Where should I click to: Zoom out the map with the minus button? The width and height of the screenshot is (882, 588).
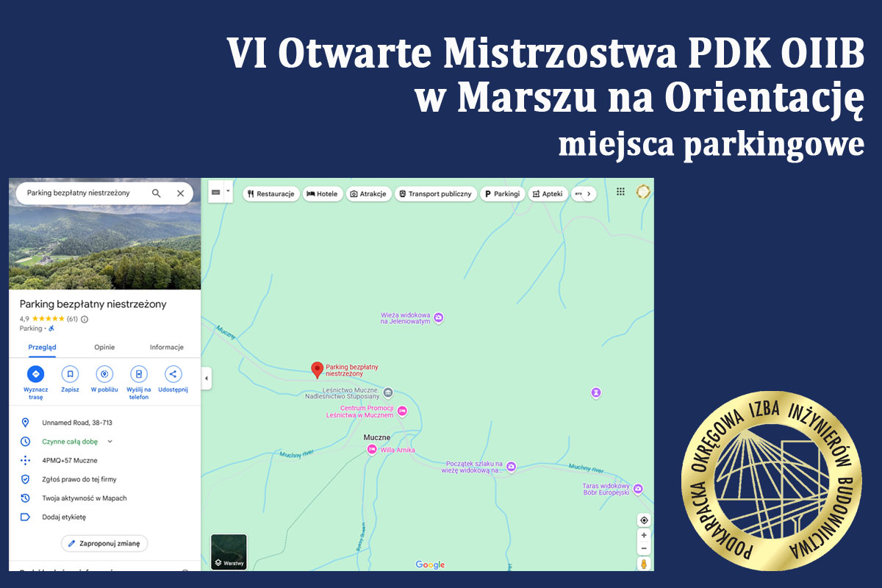tap(644, 548)
